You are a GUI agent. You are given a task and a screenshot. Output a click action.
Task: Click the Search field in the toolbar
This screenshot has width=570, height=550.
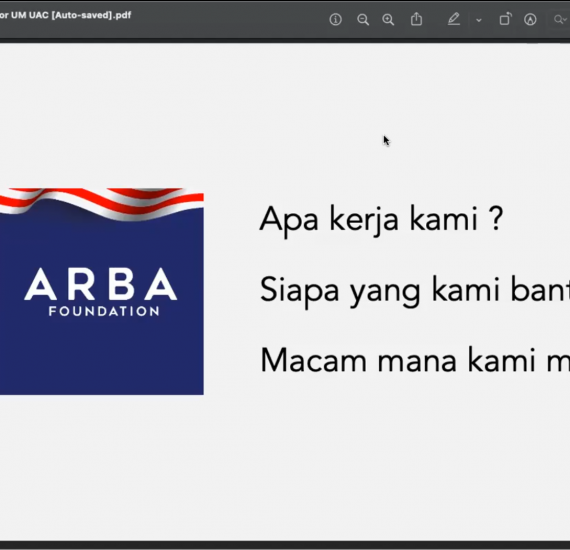point(559,19)
